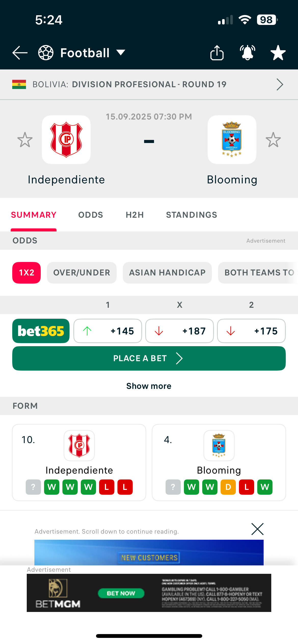Tap the bet365 bookmaker logo

(41, 331)
